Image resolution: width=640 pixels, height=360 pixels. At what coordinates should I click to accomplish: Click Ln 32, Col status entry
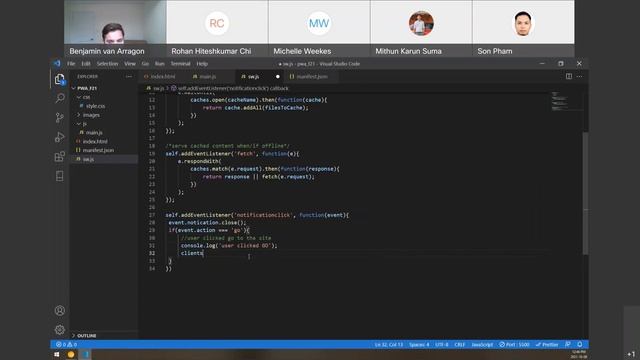[x=389, y=344]
